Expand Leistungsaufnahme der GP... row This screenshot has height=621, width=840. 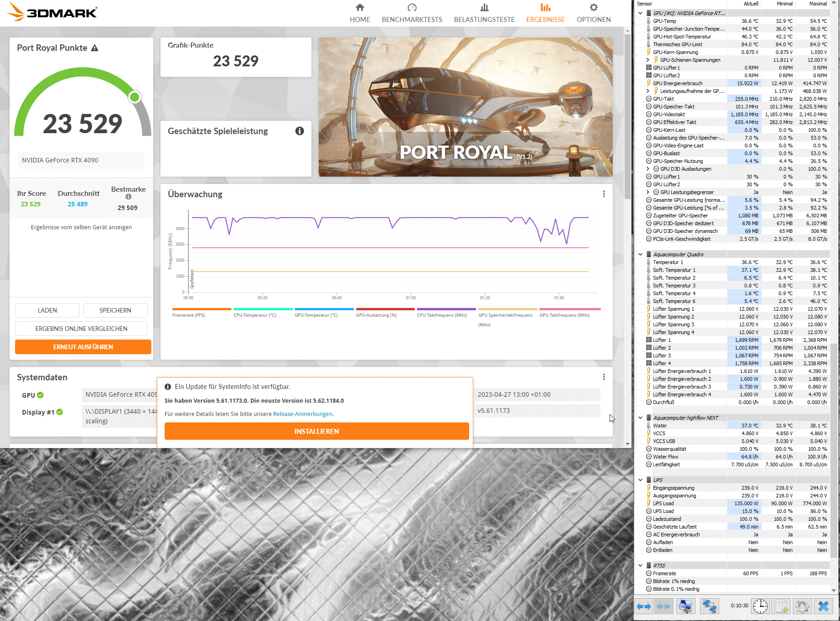(x=647, y=91)
